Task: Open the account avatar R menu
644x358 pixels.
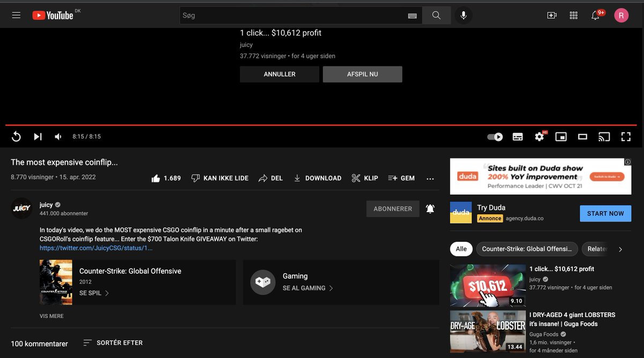Action: point(621,16)
